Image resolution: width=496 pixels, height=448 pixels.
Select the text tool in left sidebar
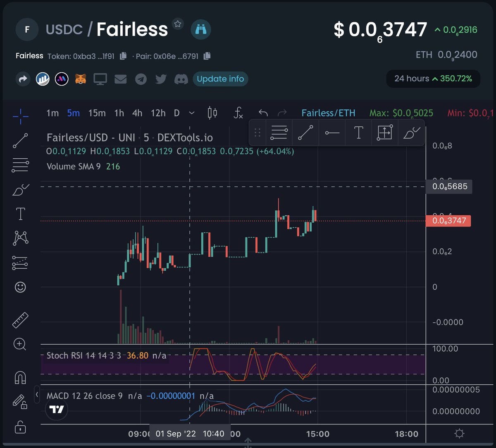coord(20,214)
